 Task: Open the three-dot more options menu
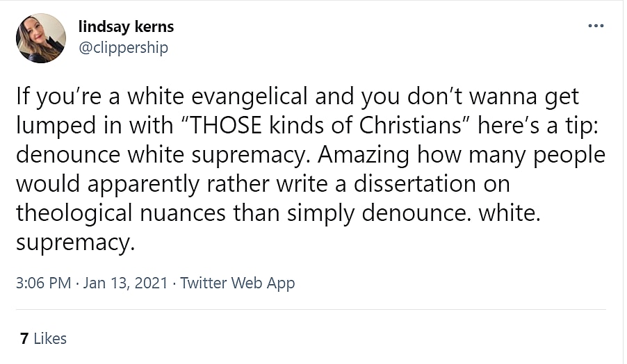[596, 26]
